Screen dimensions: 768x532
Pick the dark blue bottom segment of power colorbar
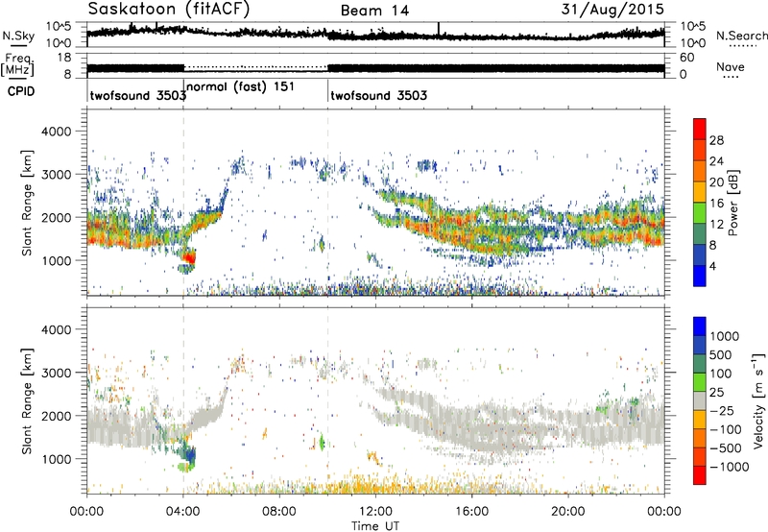pyautogui.click(x=700, y=276)
